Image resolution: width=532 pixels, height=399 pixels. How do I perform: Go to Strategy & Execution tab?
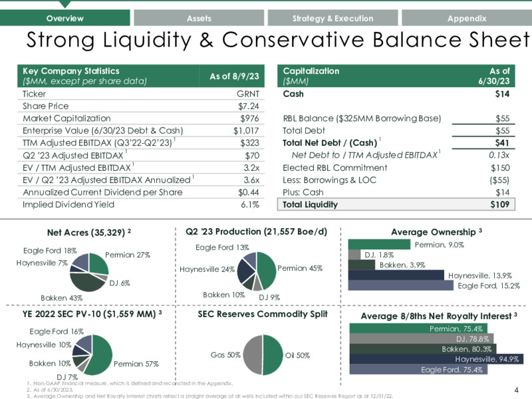coord(333,18)
